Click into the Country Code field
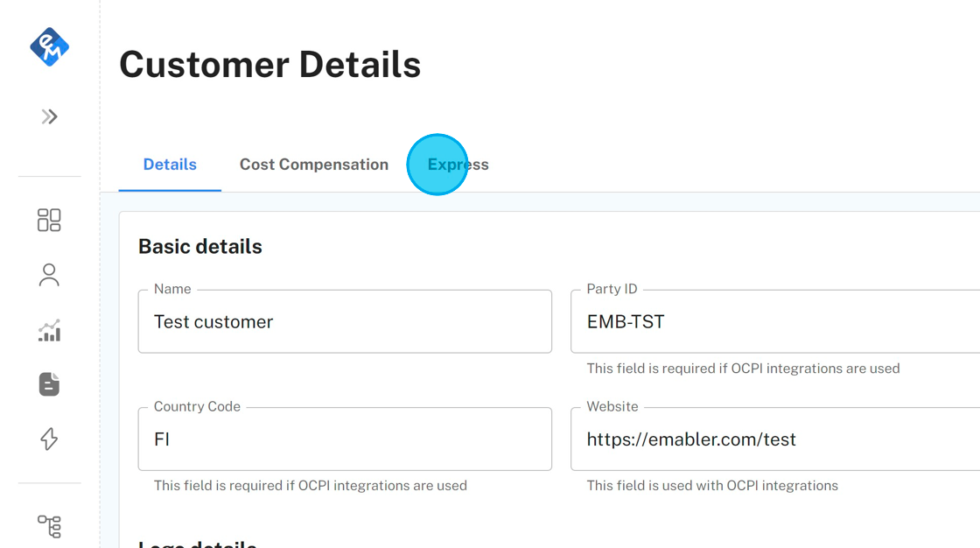Viewport: 980px width, 548px height. click(x=345, y=439)
